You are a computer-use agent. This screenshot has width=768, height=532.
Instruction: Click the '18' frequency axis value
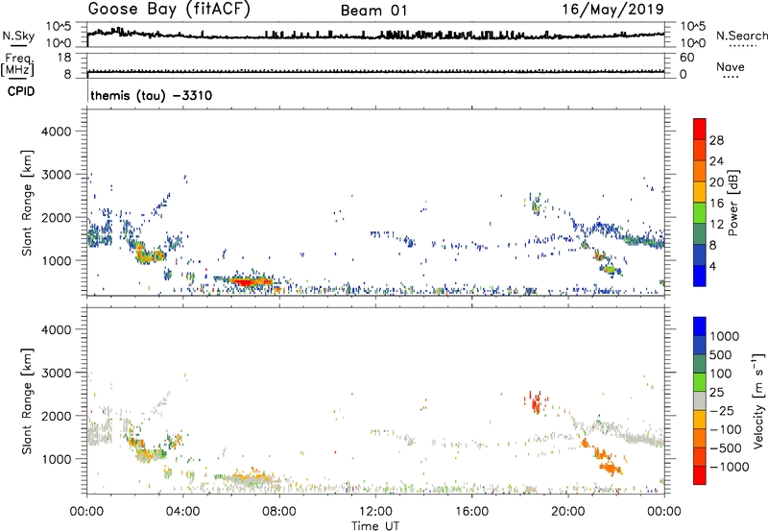pos(64,58)
